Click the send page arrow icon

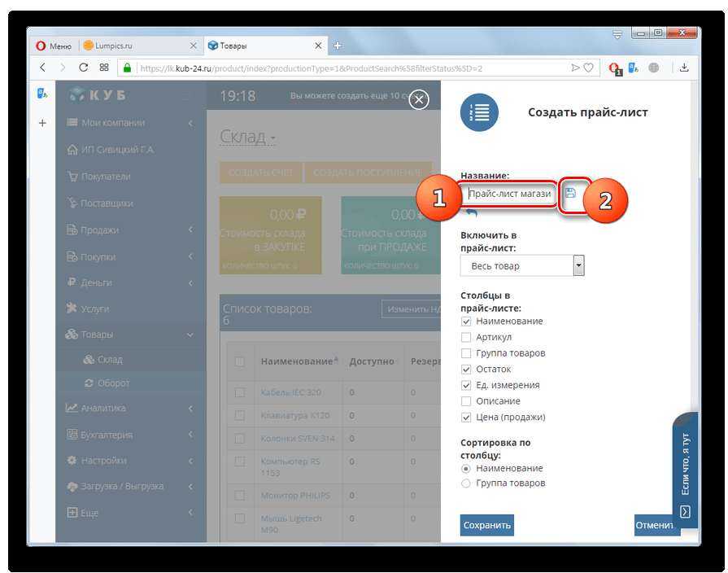[x=575, y=68]
